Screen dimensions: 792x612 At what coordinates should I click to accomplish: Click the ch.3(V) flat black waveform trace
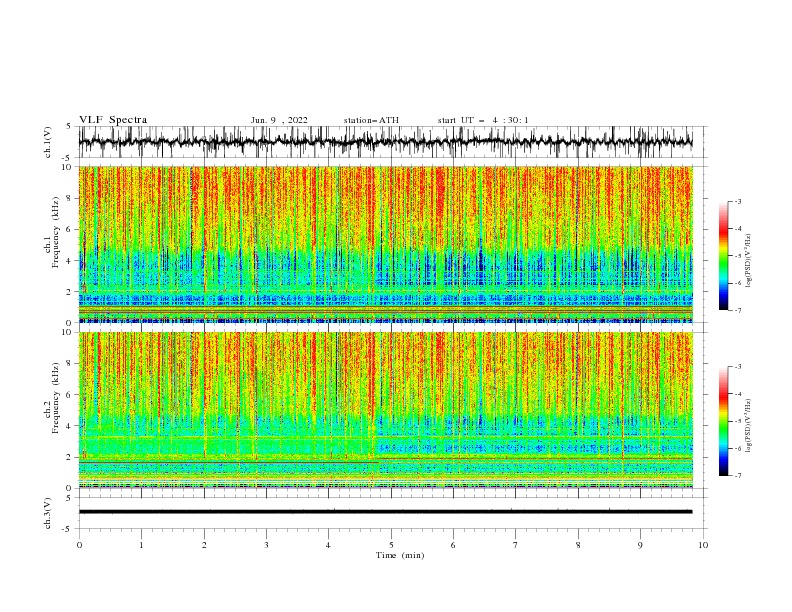(x=385, y=512)
